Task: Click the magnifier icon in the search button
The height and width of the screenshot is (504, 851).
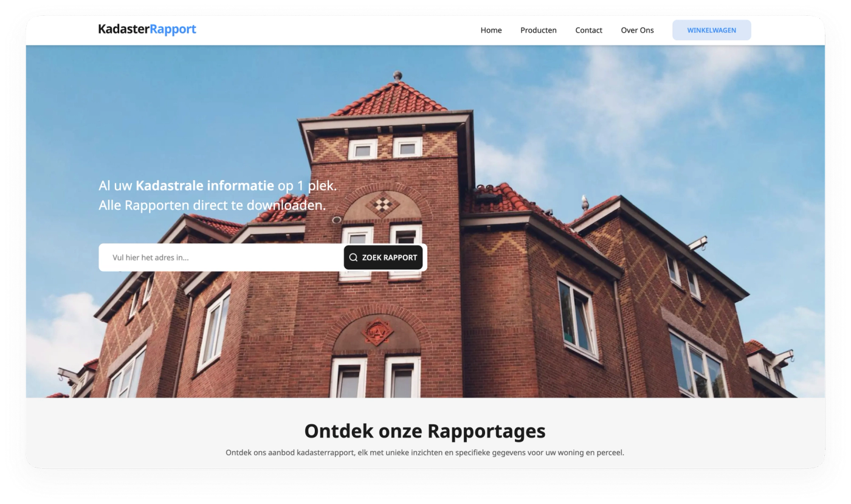Action: click(x=353, y=257)
